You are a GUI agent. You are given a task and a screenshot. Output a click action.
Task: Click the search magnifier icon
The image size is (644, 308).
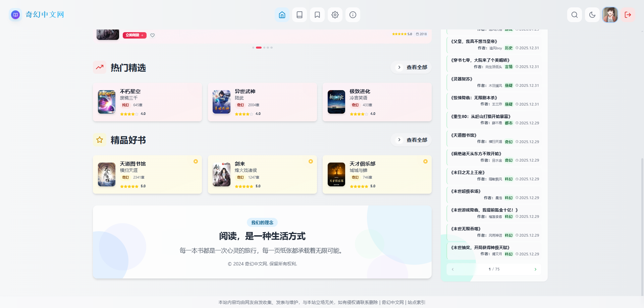tap(575, 15)
